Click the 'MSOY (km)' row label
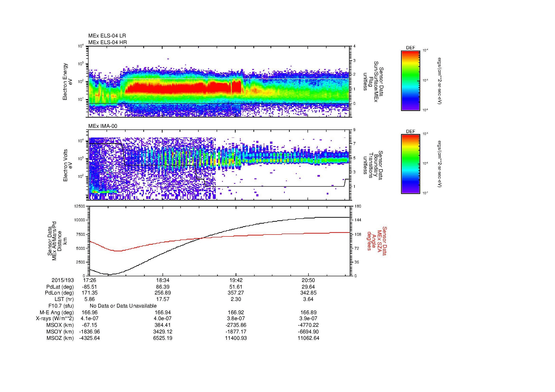Image resolution: width=555 pixels, height=392 pixels. pyautogui.click(x=60, y=332)
